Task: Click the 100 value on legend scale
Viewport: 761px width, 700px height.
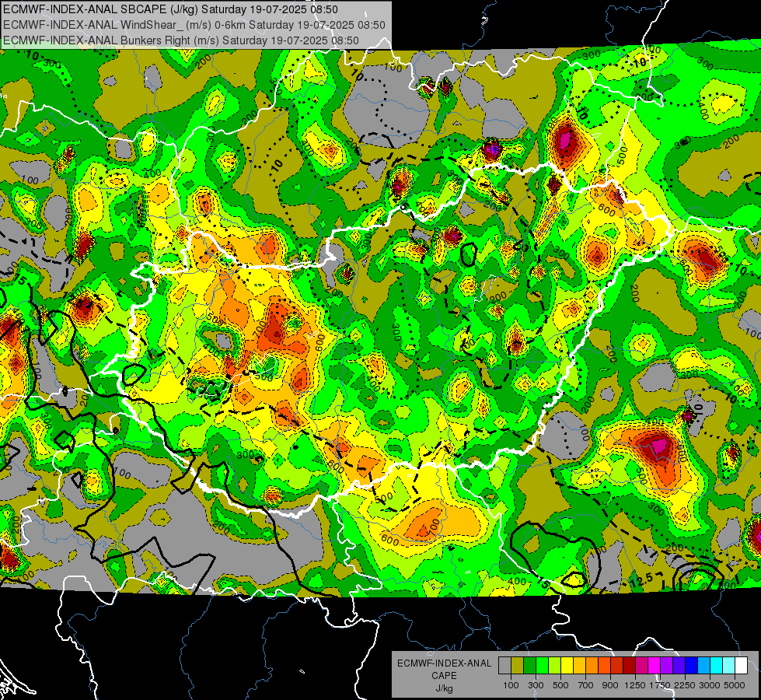Action: tap(511, 685)
